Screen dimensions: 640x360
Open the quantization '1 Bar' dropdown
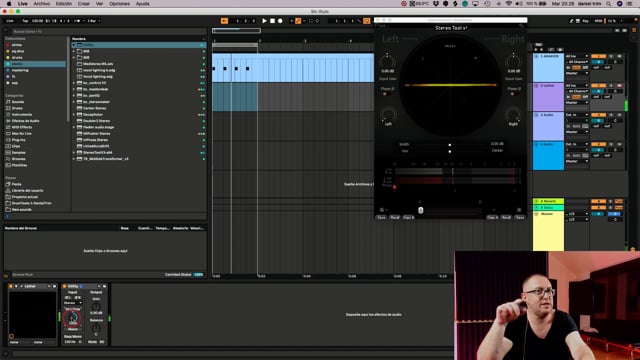point(93,21)
